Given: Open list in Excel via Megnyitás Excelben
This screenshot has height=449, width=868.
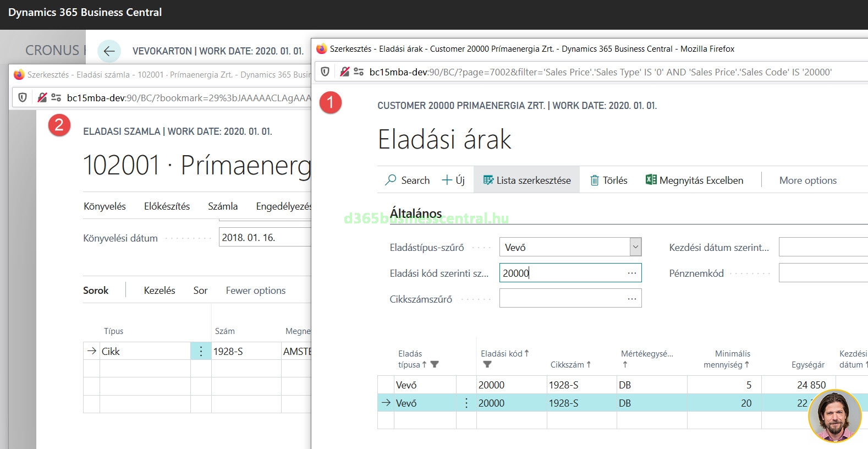Looking at the screenshot, I should coord(694,180).
